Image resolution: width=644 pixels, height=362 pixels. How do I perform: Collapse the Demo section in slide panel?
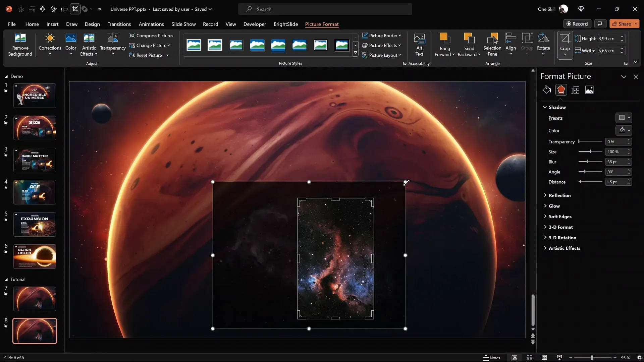6,76
